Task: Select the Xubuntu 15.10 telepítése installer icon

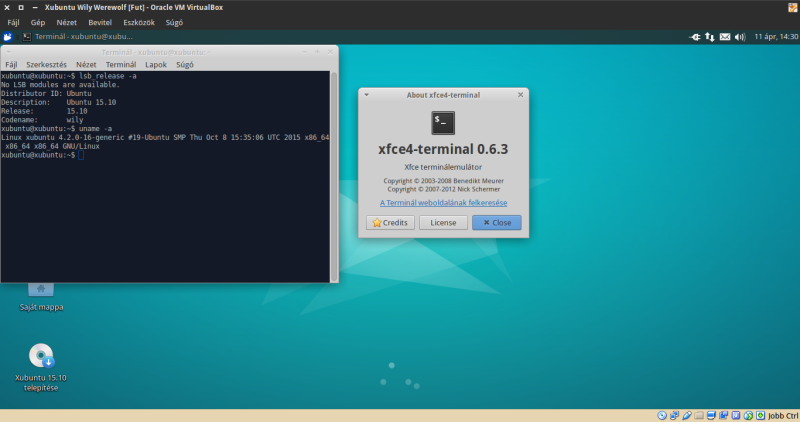Action: click(41, 367)
